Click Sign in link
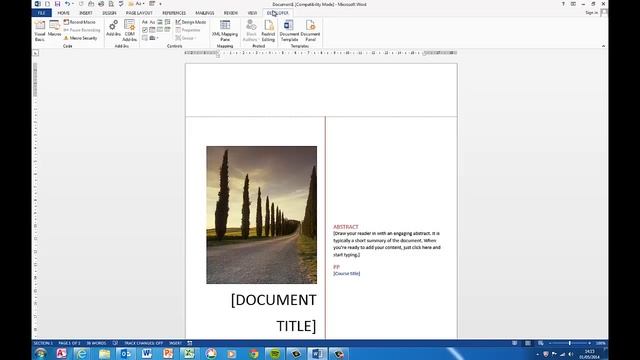 (591, 13)
